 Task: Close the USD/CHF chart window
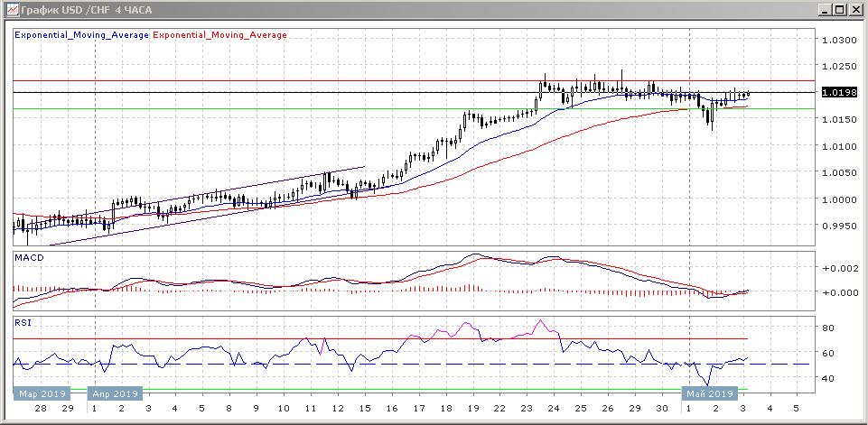[x=855, y=9]
